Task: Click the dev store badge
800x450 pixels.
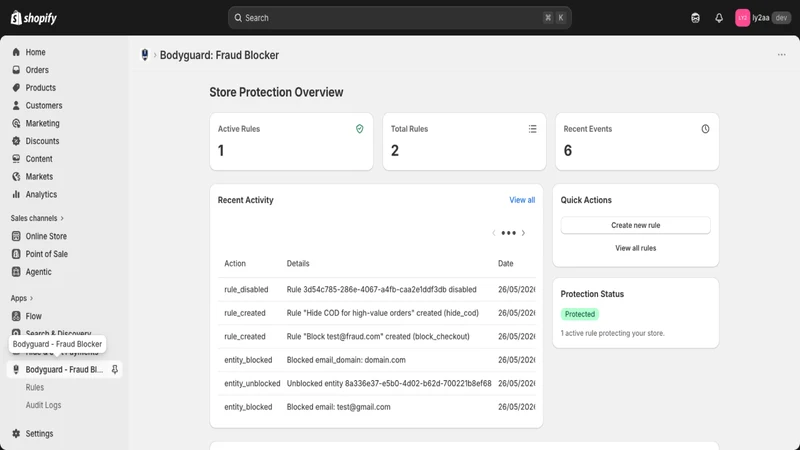Action: (781, 18)
